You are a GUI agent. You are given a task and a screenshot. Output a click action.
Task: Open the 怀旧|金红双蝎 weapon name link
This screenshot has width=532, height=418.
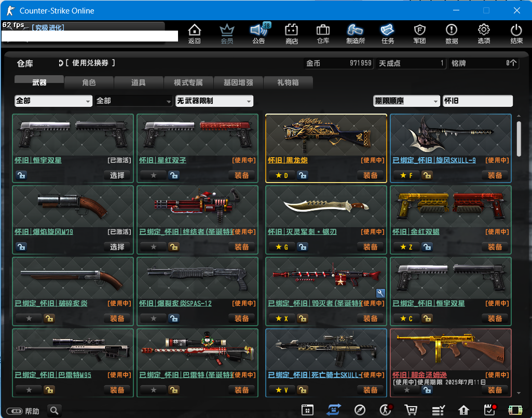coord(416,232)
